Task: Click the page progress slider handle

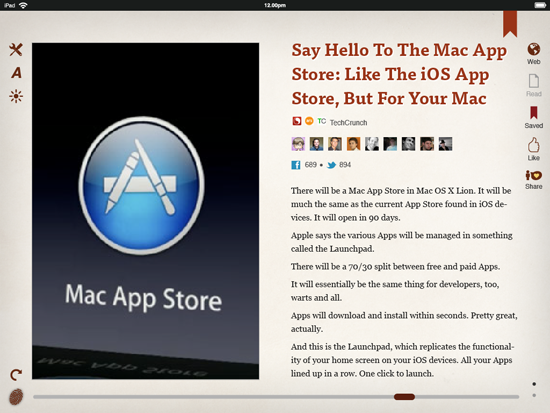Action: [x=404, y=397]
